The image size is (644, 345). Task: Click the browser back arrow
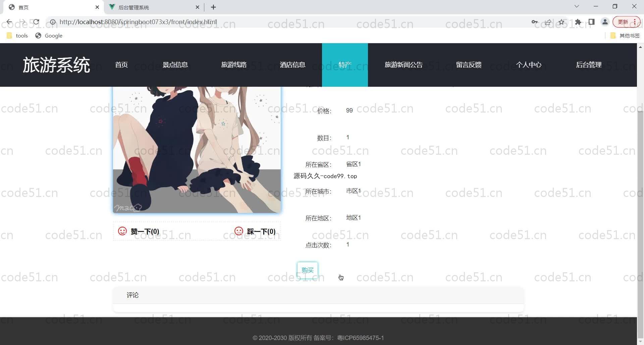coord(9,22)
